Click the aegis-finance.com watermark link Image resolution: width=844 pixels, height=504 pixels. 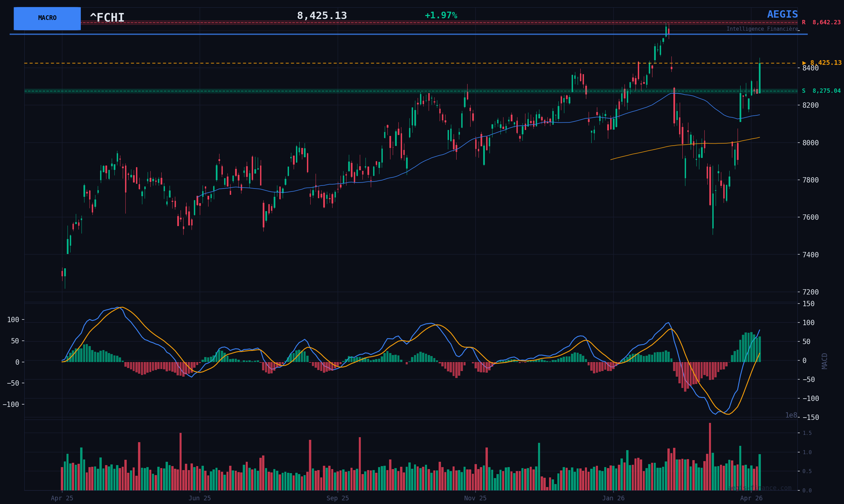[x=760, y=488]
